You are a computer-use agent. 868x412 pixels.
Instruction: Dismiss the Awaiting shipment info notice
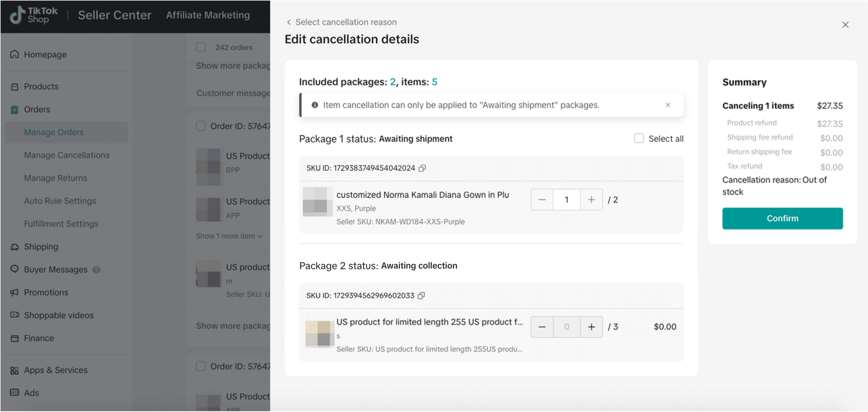(x=668, y=105)
